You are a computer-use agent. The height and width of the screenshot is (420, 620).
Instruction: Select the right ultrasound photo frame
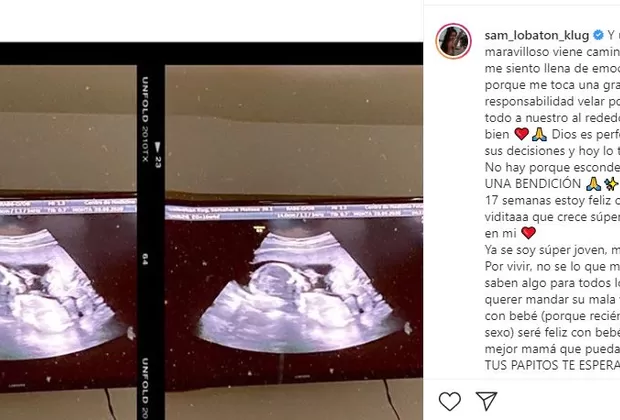294,228
